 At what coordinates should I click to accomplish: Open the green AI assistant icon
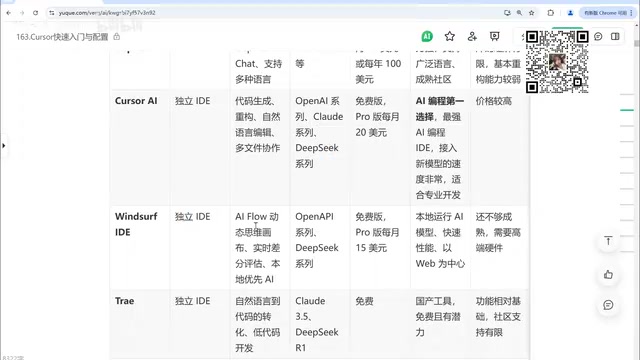[427, 36]
